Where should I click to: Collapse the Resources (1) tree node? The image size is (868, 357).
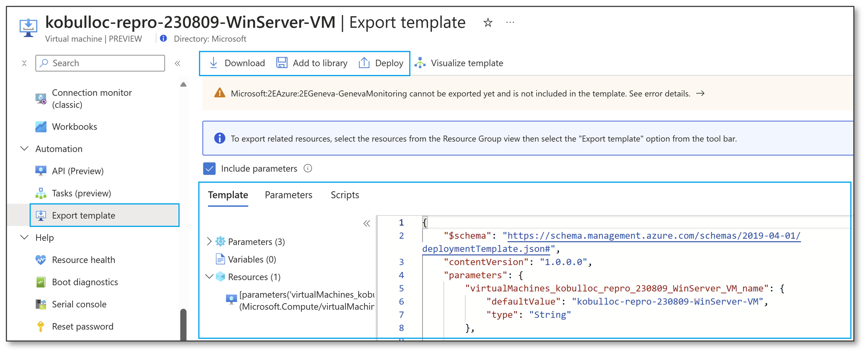tap(209, 277)
